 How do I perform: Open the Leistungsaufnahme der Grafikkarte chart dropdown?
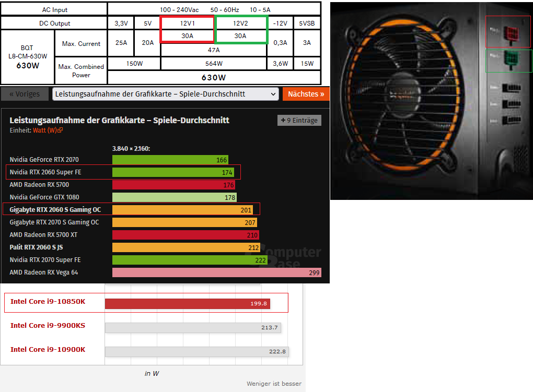click(x=166, y=94)
